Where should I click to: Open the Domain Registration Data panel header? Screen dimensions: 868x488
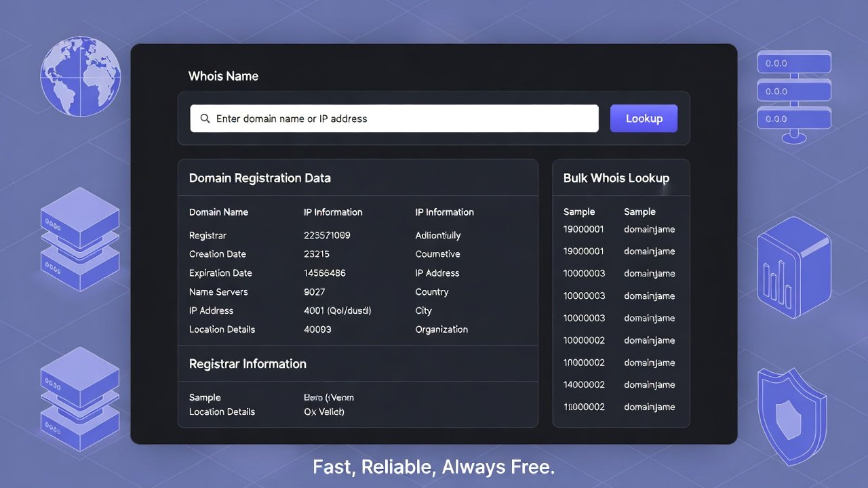260,178
